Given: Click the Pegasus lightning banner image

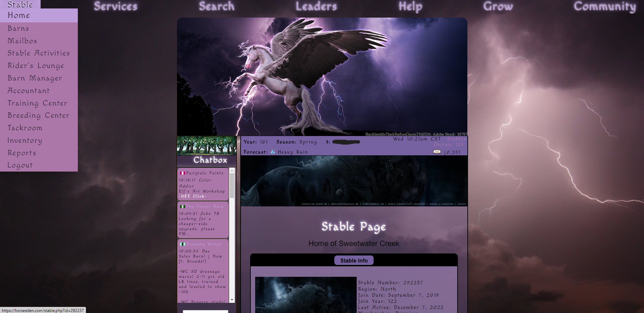Looking at the screenshot, I should [x=322, y=77].
